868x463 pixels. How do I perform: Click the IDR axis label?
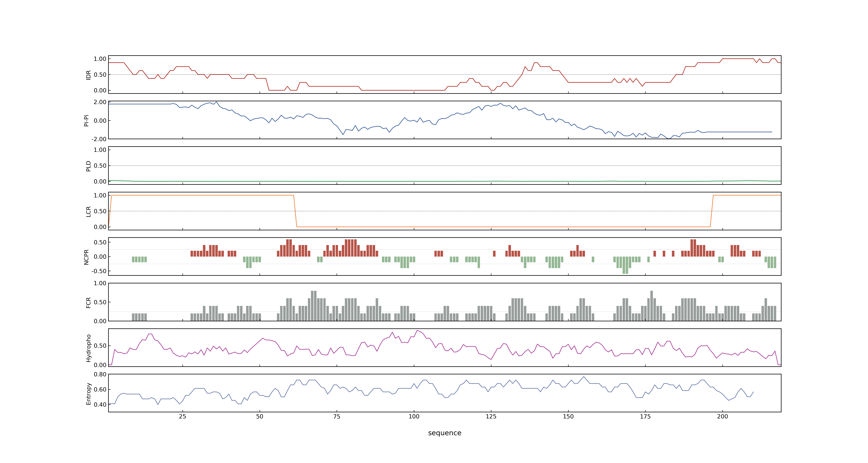click(x=88, y=75)
